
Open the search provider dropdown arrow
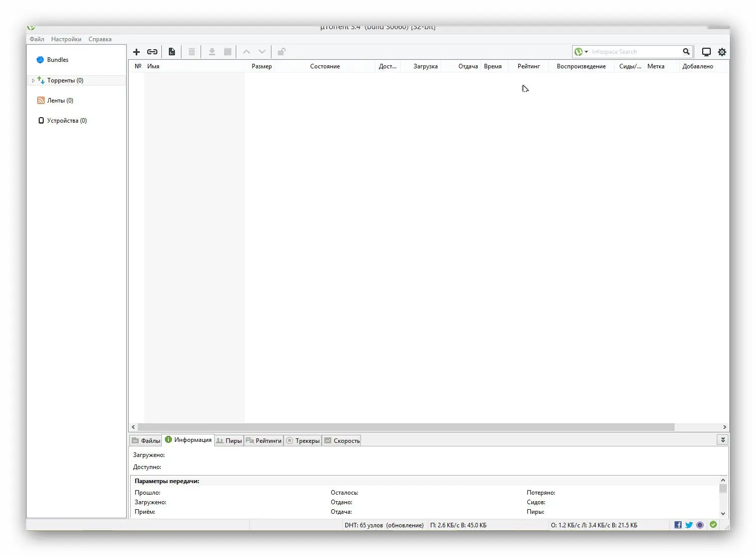[586, 52]
